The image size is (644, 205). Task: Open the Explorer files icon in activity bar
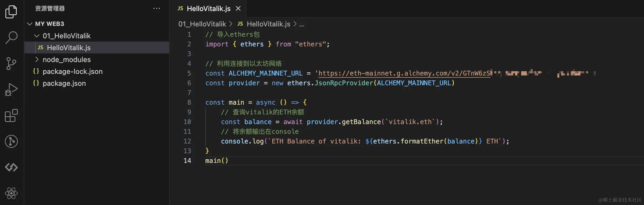(x=11, y=12)
